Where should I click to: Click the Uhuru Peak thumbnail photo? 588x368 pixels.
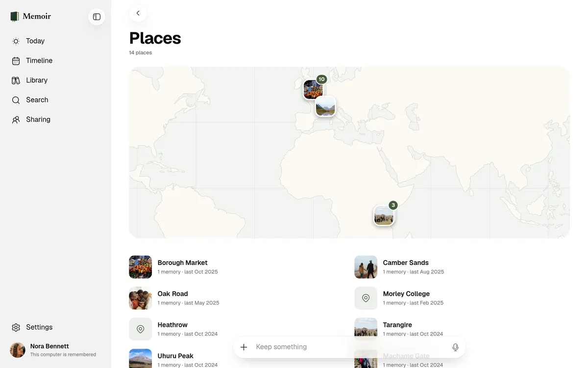point(140,359)
